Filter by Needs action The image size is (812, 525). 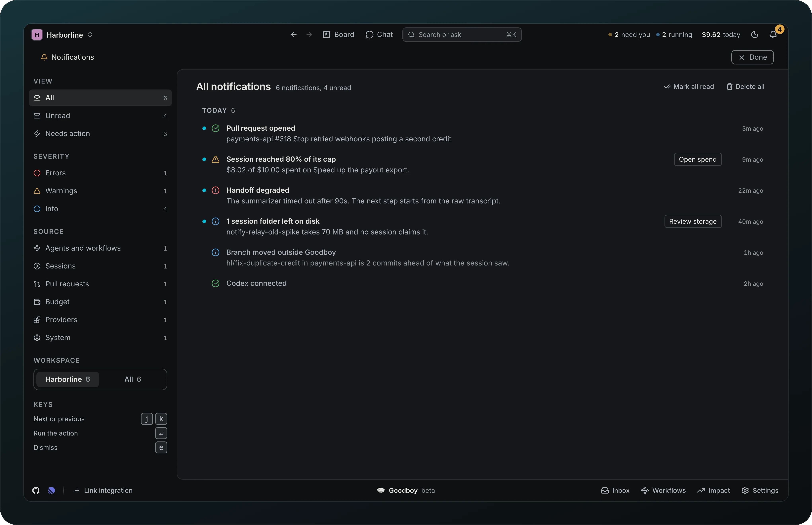(x=100, y=134)
